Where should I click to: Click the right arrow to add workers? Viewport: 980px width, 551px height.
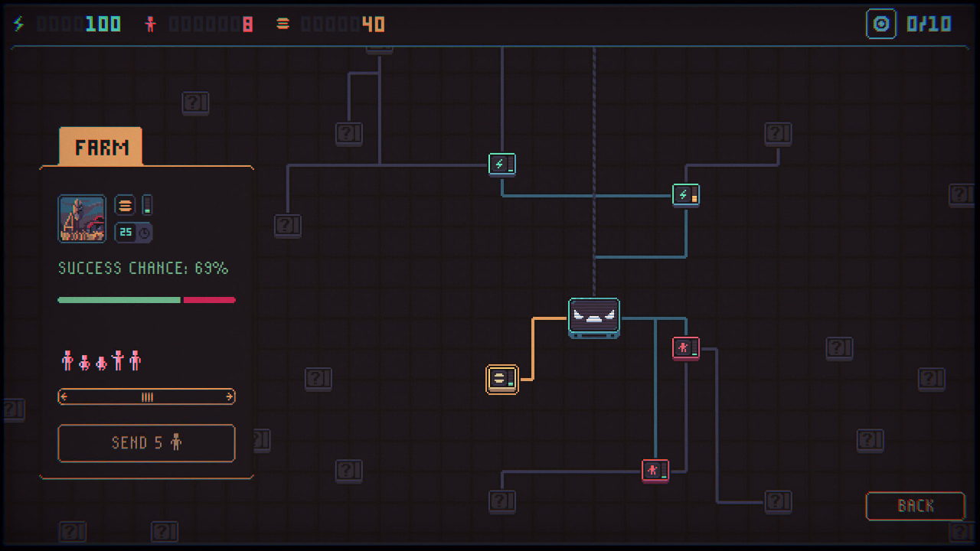click(228, 397)
